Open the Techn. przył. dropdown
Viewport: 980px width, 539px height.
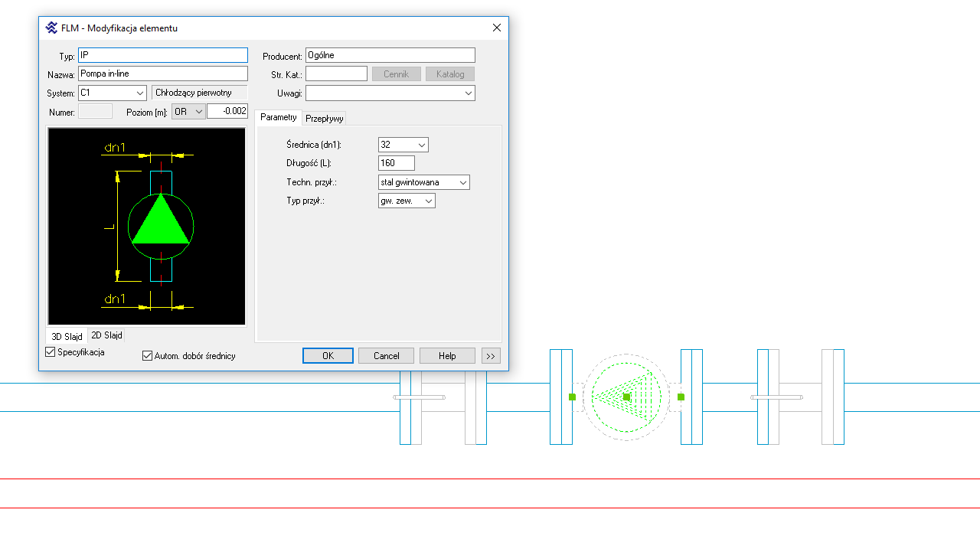tap(424, 182)
